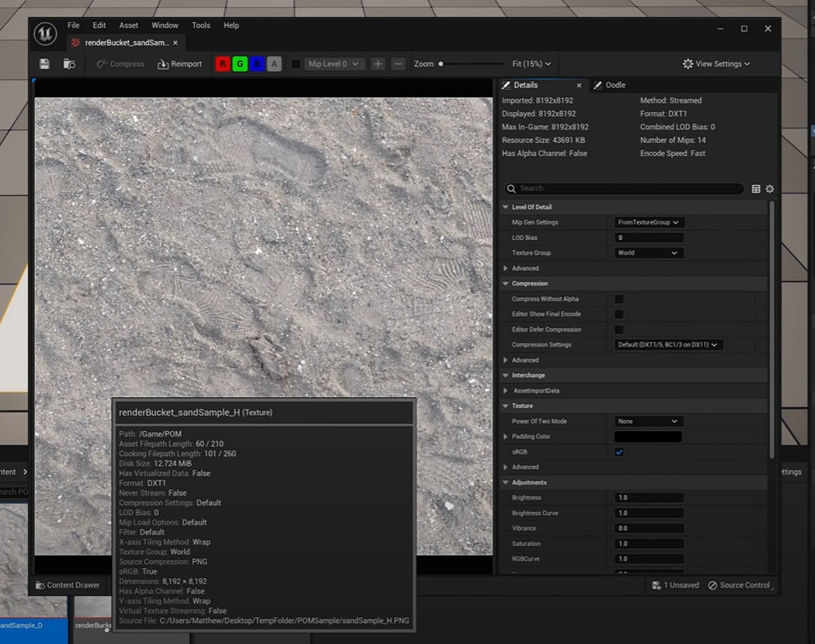Browse to this asset in Content Browser
The image size is (815, 644).
[69, 63]
